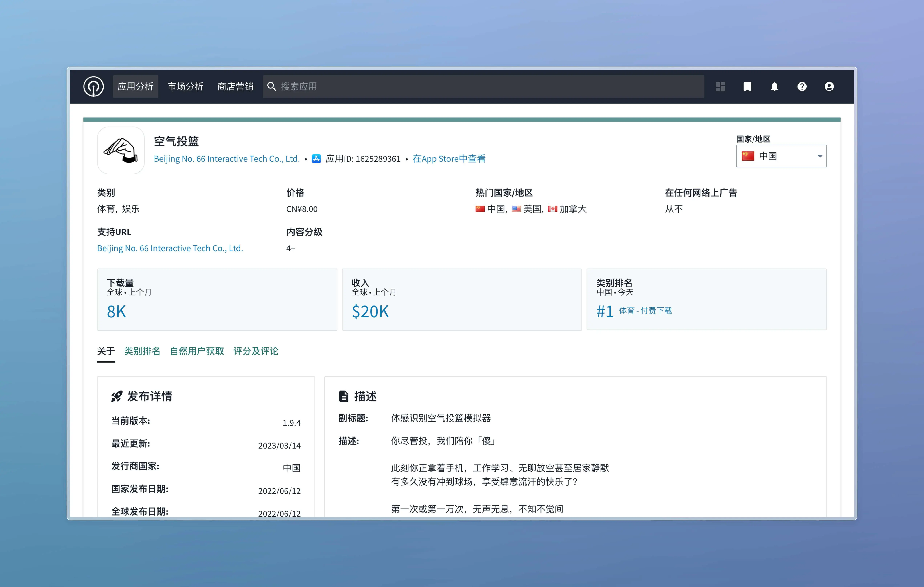924x587 pixels.
Task: Switch to the 评分及评论 tab
Action: 256,351
